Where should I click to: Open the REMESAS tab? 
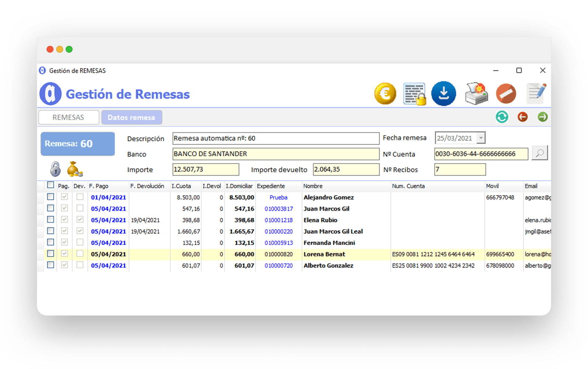click(x=69, y=117)
